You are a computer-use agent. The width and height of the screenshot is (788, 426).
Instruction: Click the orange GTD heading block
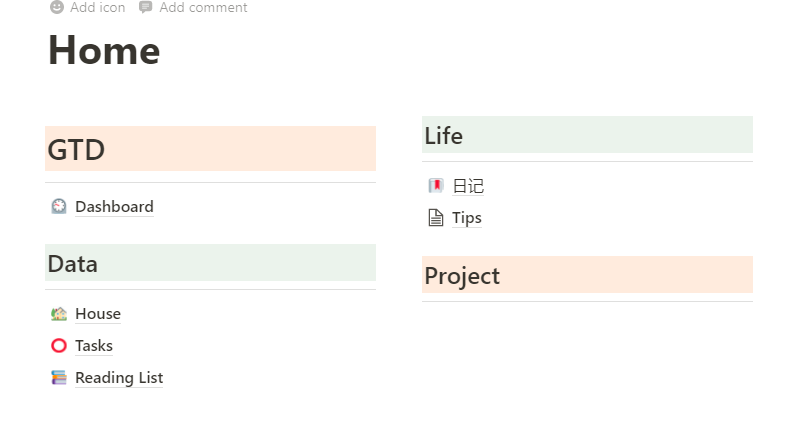pyautogui.click(x=211, y=149)
